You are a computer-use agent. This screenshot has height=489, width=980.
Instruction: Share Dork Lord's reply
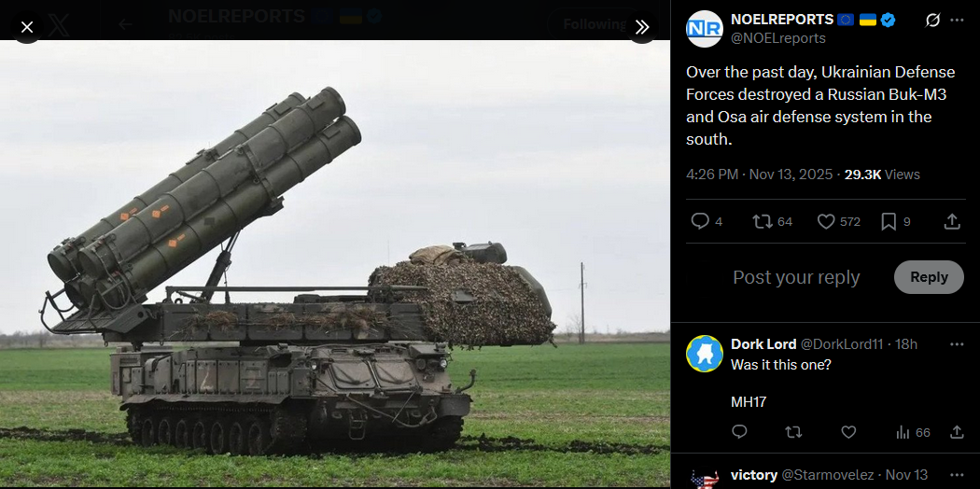pos(957,431)
